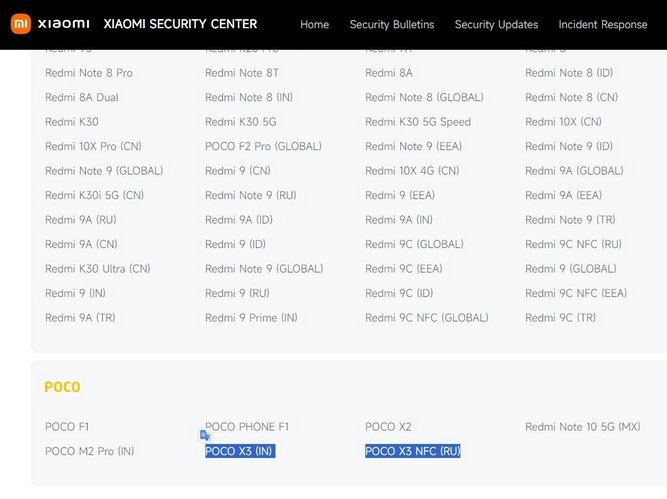
Task: Click Redmi 9C NFC (GLOBAL)
Action: pyautogui.click(x=427, y=318)
